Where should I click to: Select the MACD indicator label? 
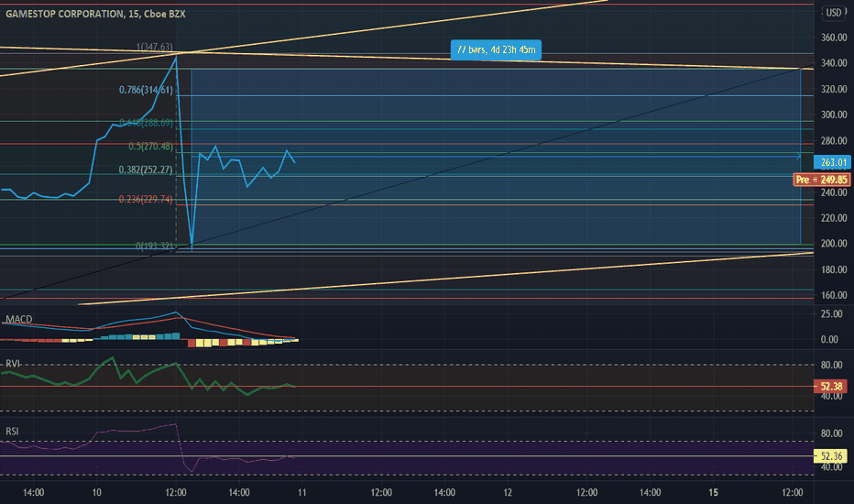point(19,319)
